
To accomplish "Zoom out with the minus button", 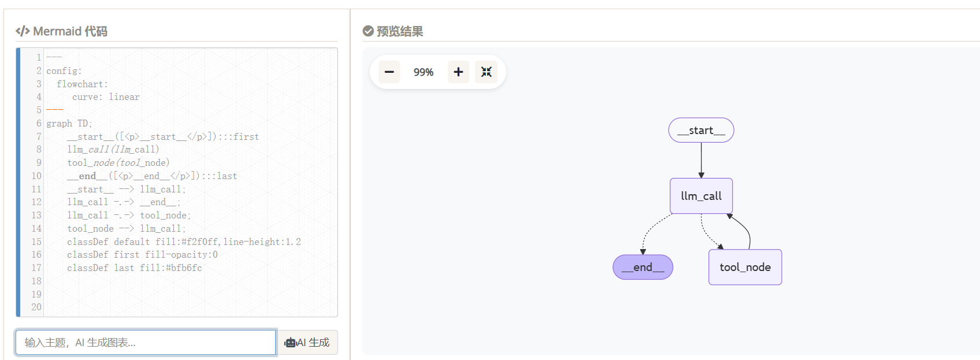I will coord(389,72).
